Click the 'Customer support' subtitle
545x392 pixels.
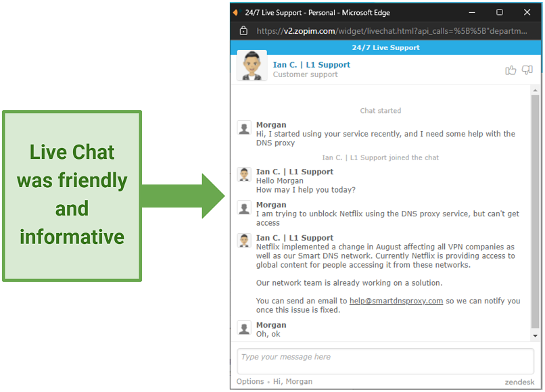(305, 74)
